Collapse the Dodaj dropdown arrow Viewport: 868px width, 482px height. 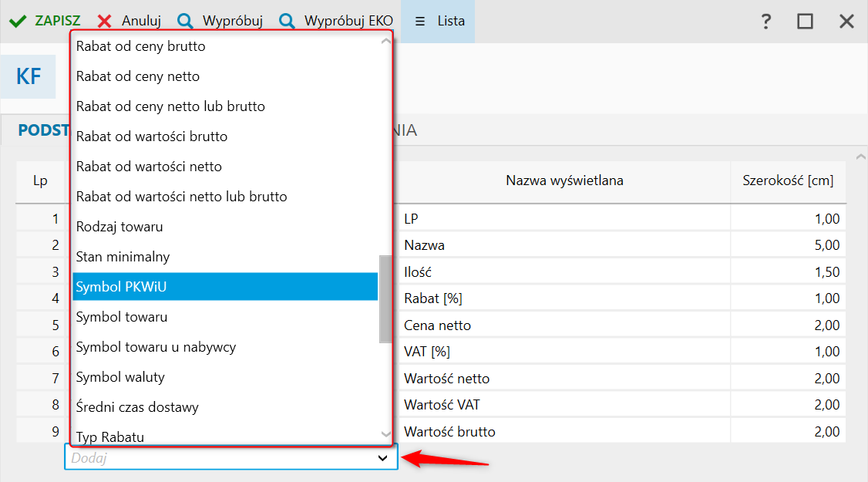tap(382, 458)
